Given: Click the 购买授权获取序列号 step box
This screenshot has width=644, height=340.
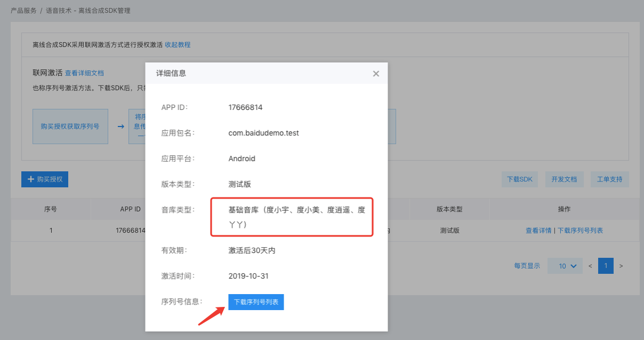Looking at the screenshot, I should [70, 126].
